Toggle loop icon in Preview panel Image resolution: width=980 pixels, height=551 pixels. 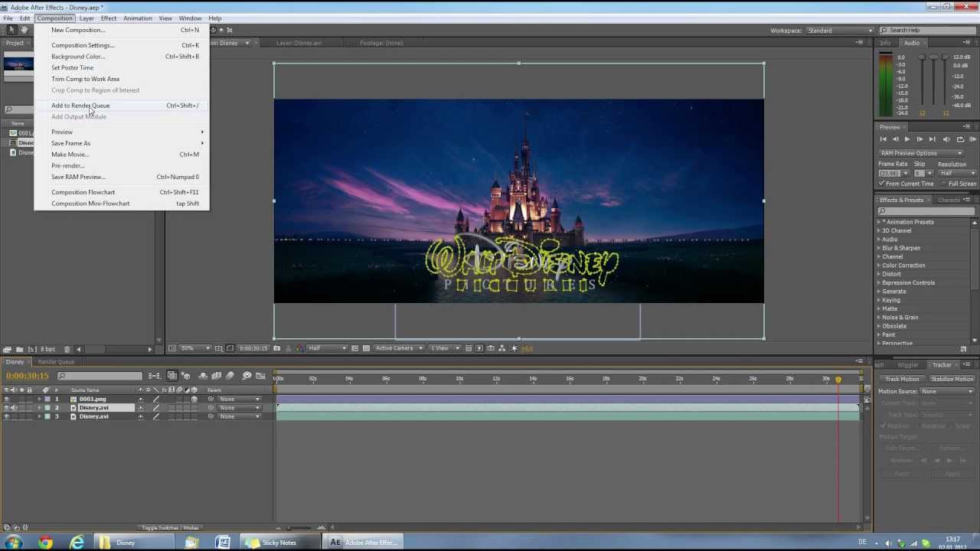[960, 139]
